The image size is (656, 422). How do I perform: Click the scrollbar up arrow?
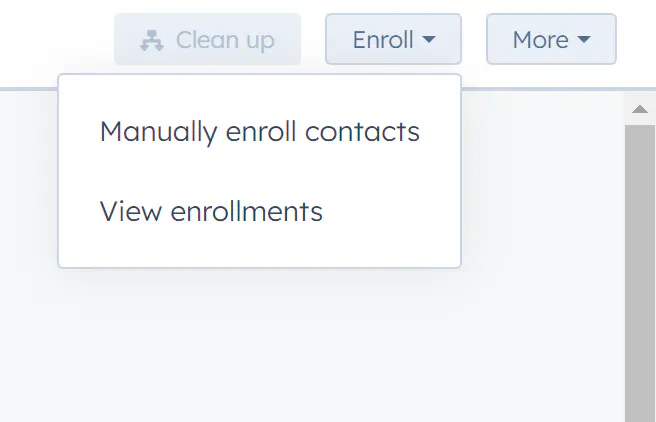tap(640, 110)
